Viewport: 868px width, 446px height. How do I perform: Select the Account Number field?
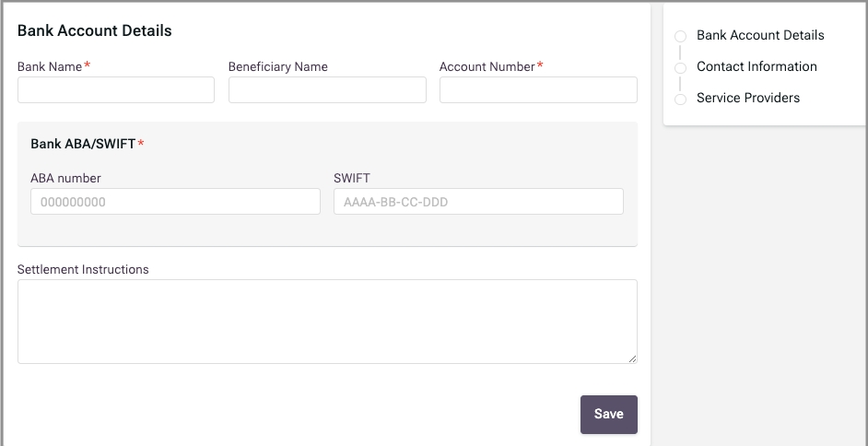tap(538, 89)
